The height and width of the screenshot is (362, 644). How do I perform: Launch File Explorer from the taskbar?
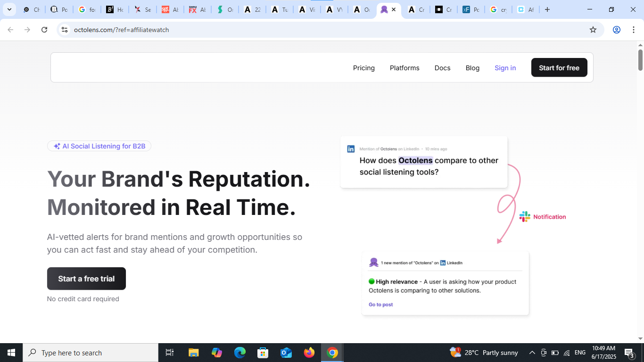tap(194, 353)
